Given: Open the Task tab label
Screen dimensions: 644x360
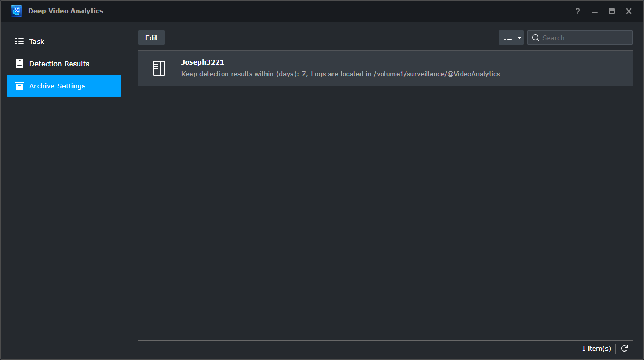Looking at the screenshot, I should coord(36,41).
